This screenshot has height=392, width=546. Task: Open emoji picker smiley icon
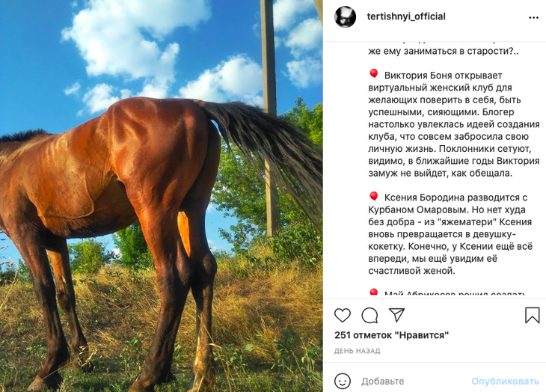(343, 381)
